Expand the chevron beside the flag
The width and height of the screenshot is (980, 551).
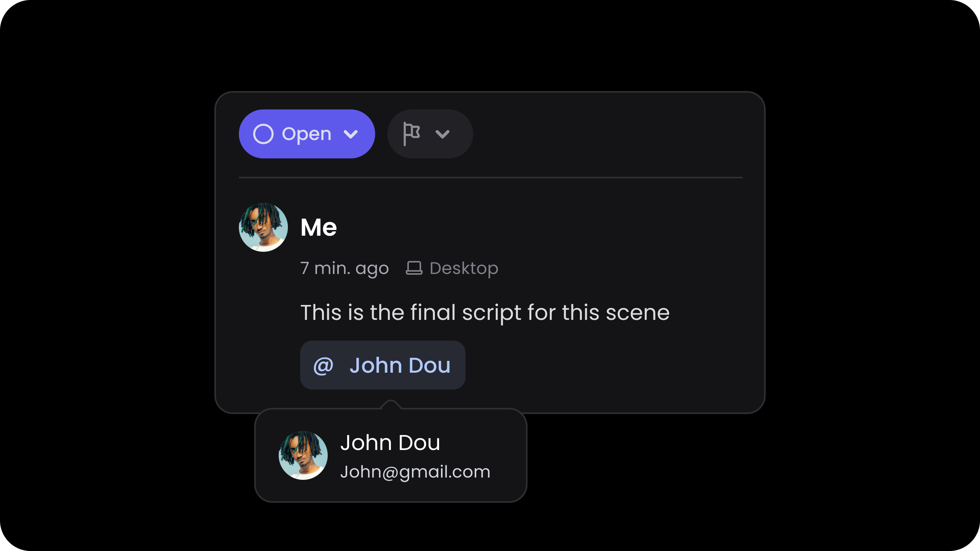click(x=443, y=134)
